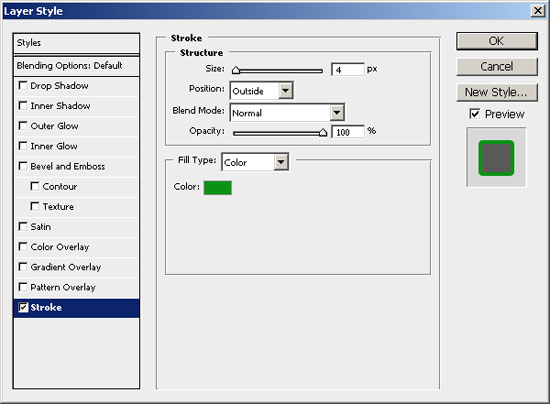Uncheck the Stroke checkbox
This screenshot has height=404, width=550.
pos(23,308)
